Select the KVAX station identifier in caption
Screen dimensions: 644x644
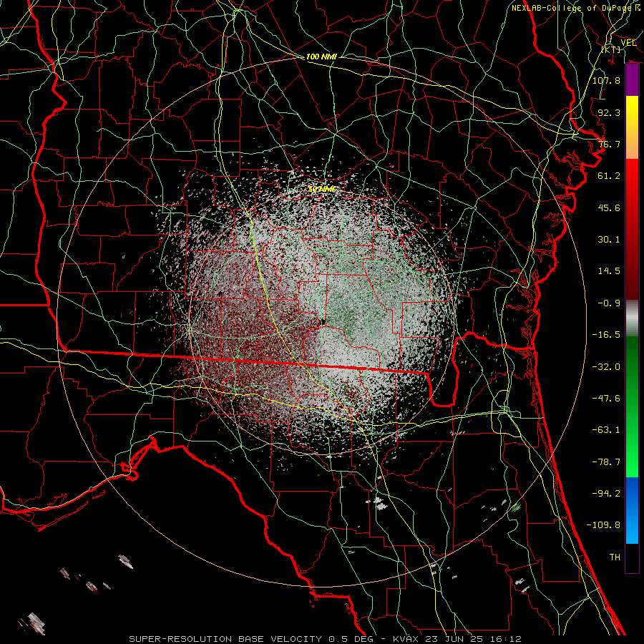pyautogui.click(x=406, y=639)
